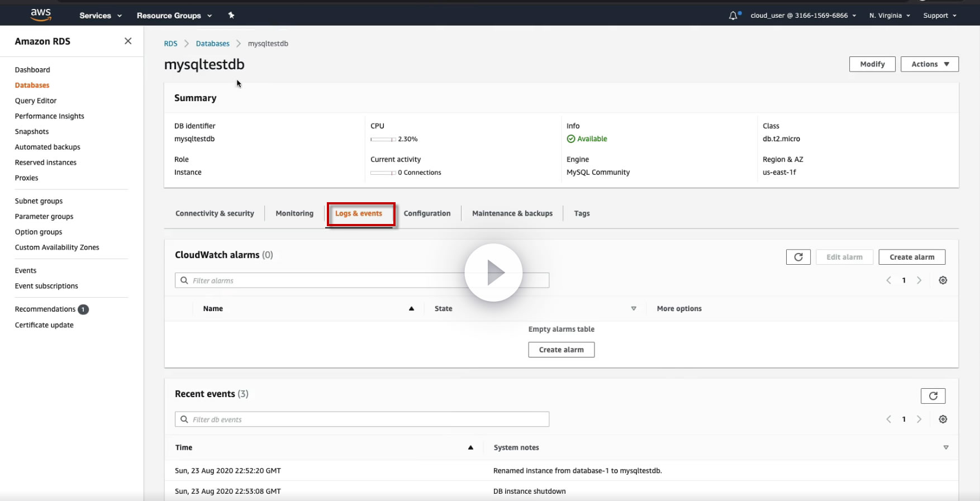Expand the Actions dropdown button
Screen dimensions: 980x501
(x=929, y=64)
